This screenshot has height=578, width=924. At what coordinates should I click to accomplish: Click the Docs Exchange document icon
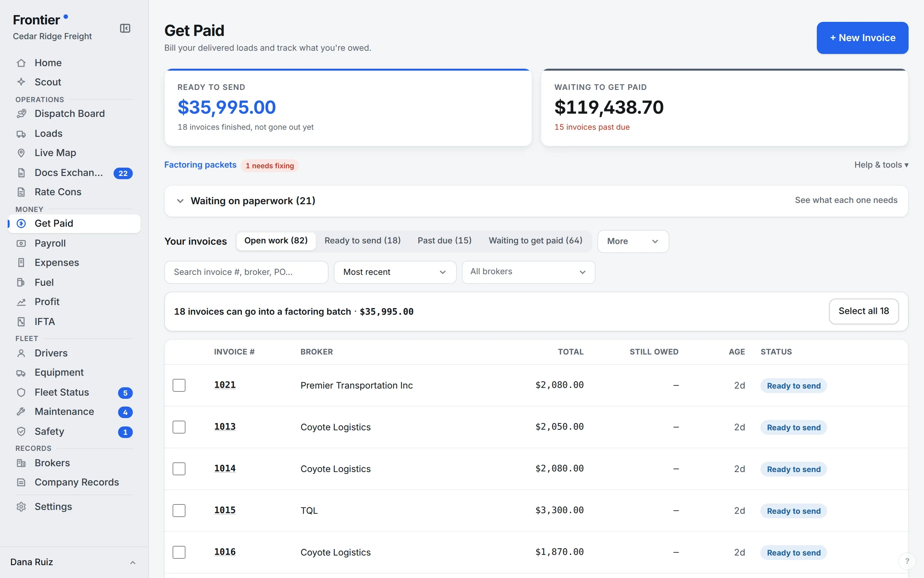coord(21,173)
